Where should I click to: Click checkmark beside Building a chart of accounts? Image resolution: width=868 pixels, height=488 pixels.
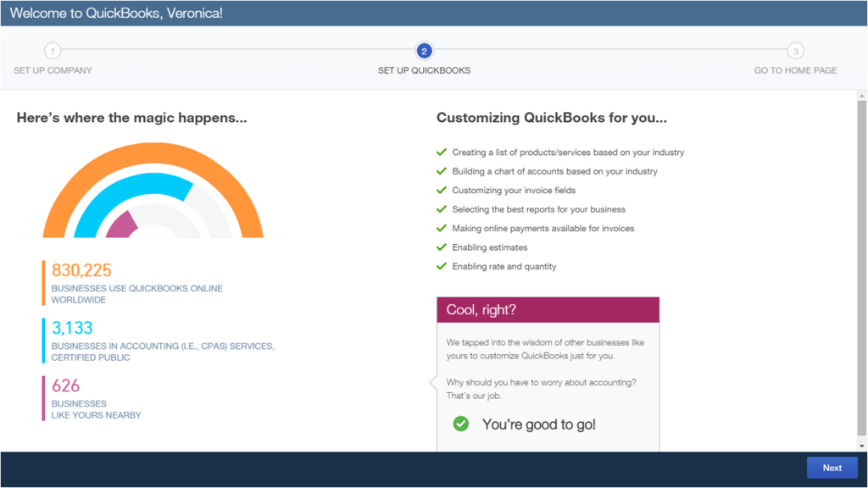point(441,171)
